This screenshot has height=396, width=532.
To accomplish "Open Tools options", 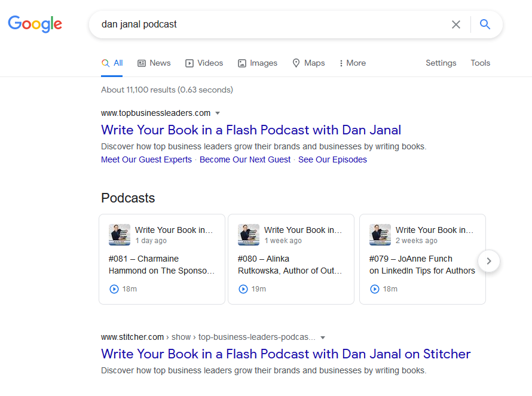I will tap(480, 63).
